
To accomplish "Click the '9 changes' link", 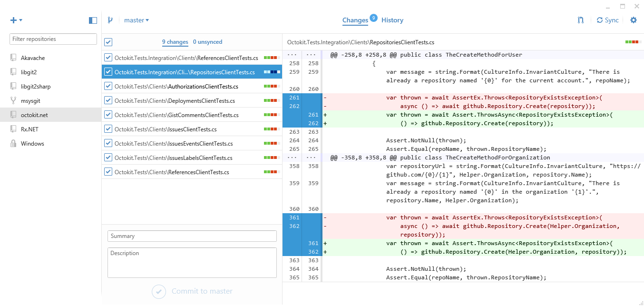I will point(175,42).
